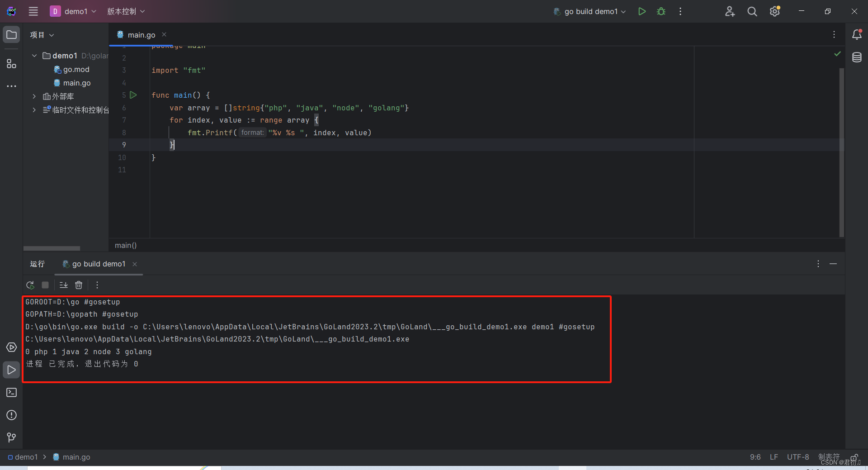Click the fmt.Printf line of code
This screenshot has height=470, width=868.
pos(279,133)
